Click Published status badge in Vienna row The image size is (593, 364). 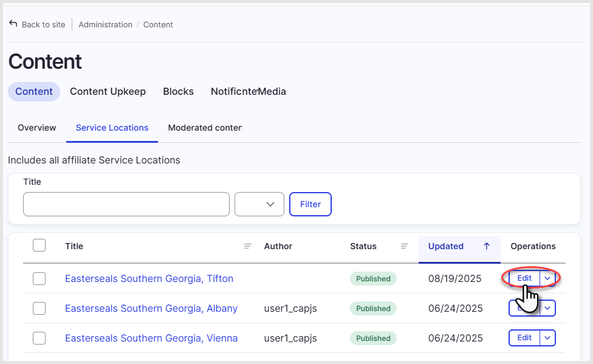tap(373, 338)
